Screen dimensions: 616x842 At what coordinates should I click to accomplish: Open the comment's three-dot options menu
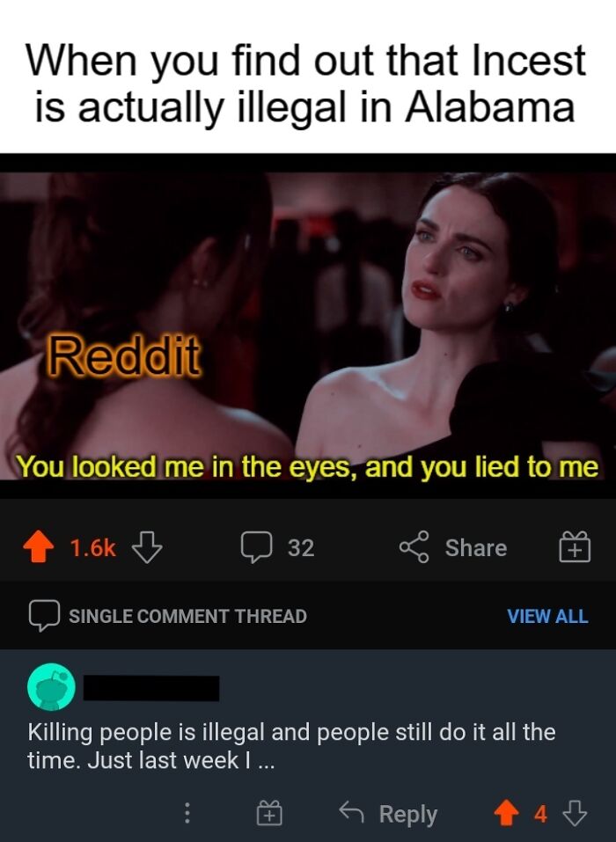coord(187,814)
